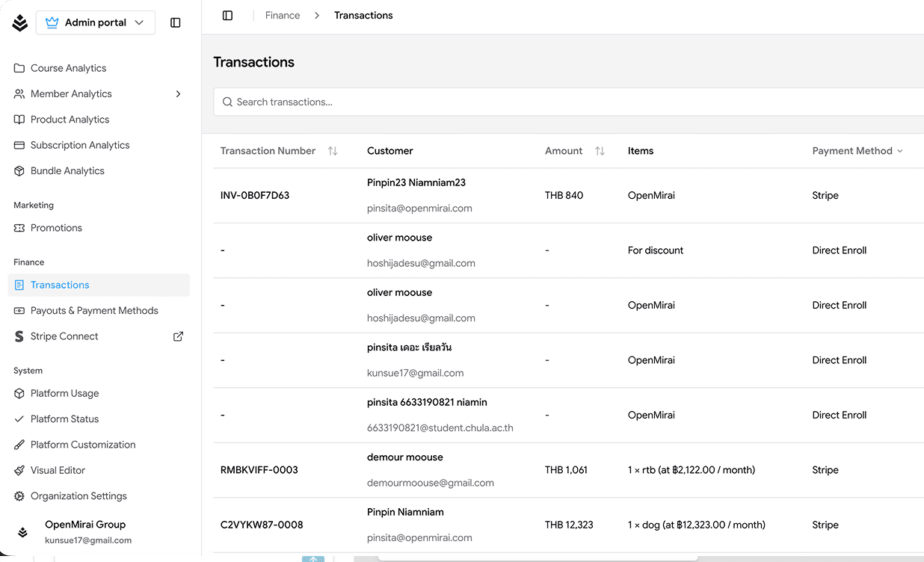Click the Promotions ticket icon
This screenshot has height=562, width=924.
19,228
